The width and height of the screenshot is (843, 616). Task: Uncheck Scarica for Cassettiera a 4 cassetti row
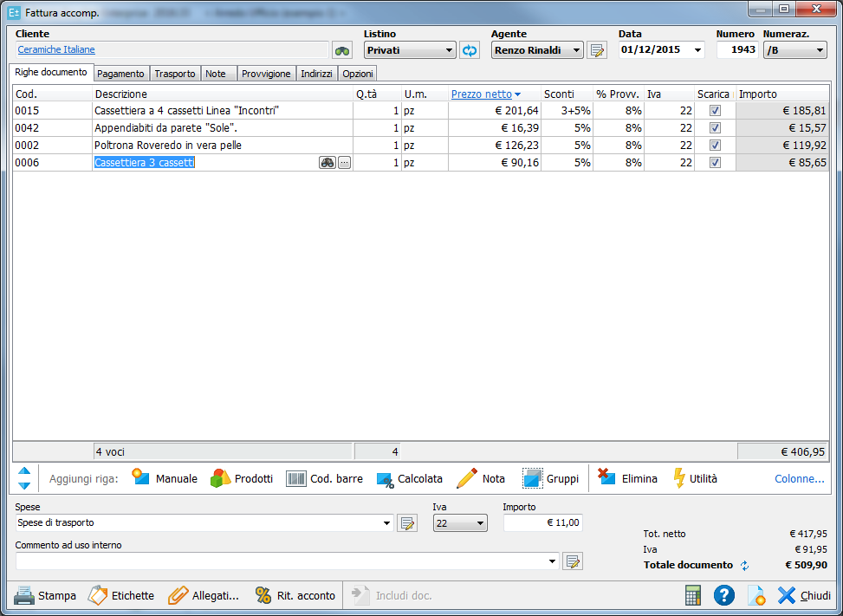click(x=715, y=111)
